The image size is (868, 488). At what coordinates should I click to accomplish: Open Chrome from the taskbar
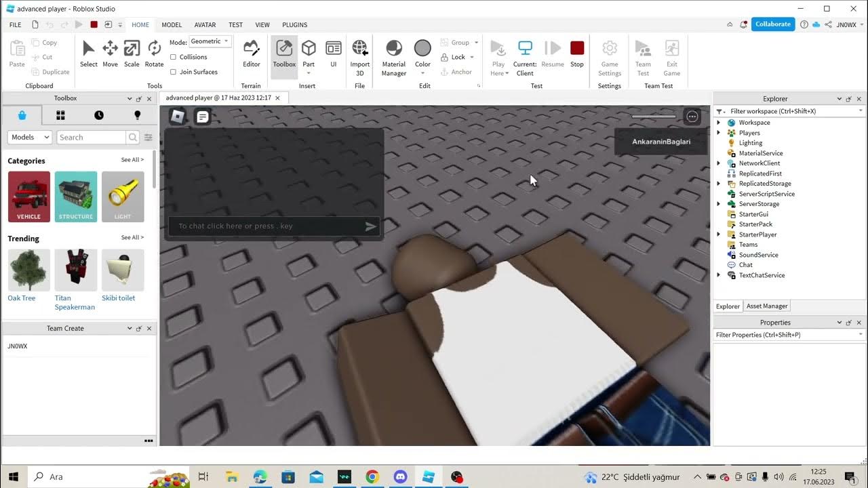pos(372,477)
